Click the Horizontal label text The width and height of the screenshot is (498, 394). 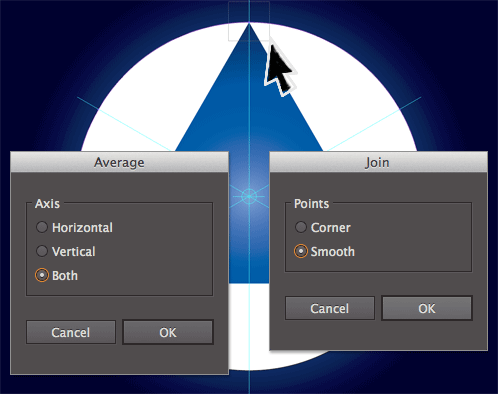[82, 228]
